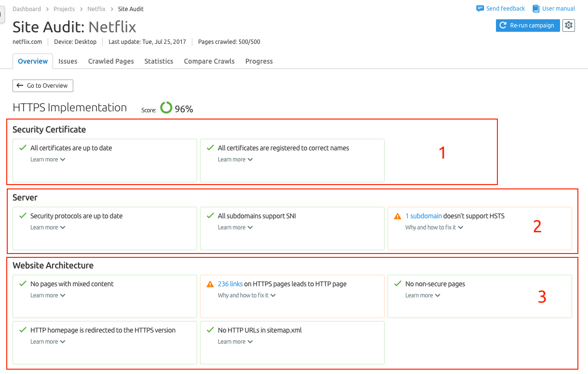Click checkmark next to No non-secure pages

click(397, 284)
